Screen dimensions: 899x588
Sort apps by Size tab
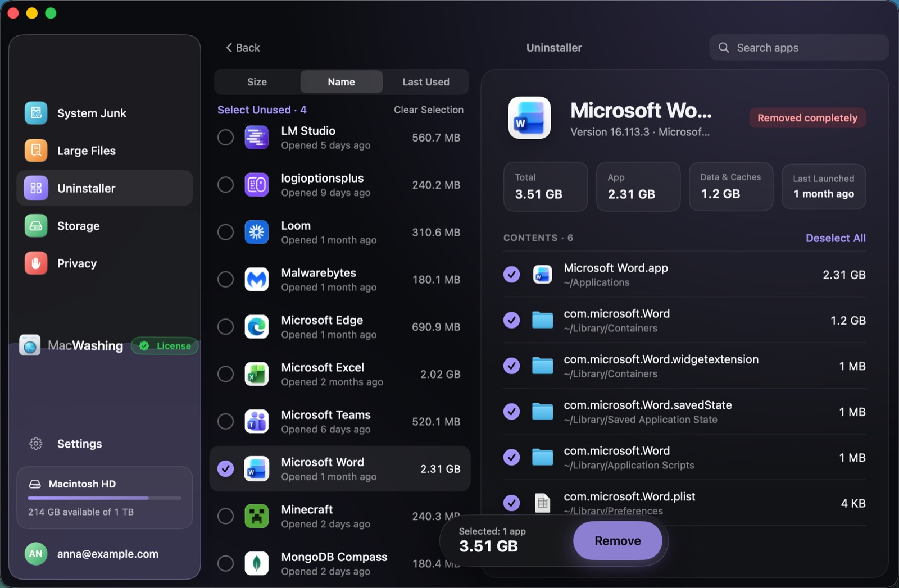pos(257,82)
